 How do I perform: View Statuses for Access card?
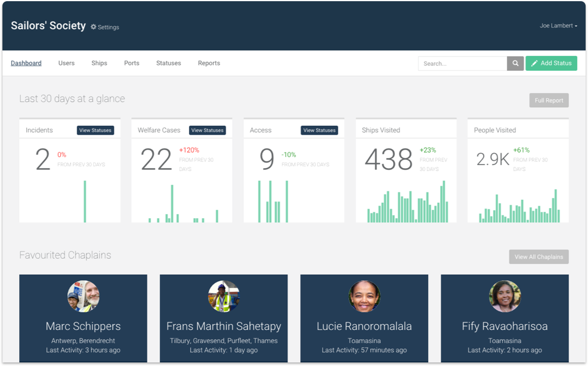pyautogui.click(x=319, y=131)
